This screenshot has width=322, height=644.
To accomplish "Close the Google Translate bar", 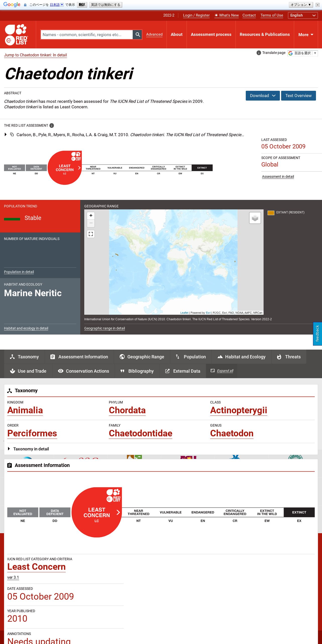I will click(317, 5).
